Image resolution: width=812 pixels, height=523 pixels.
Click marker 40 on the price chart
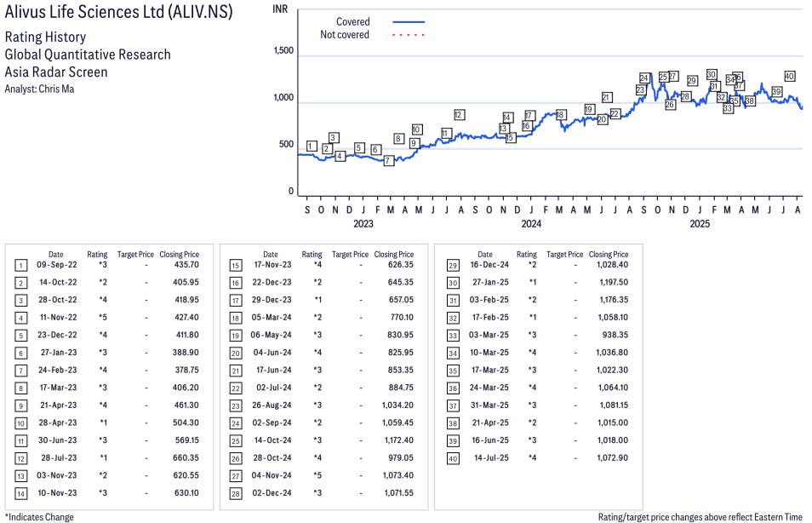click(789, 76)
